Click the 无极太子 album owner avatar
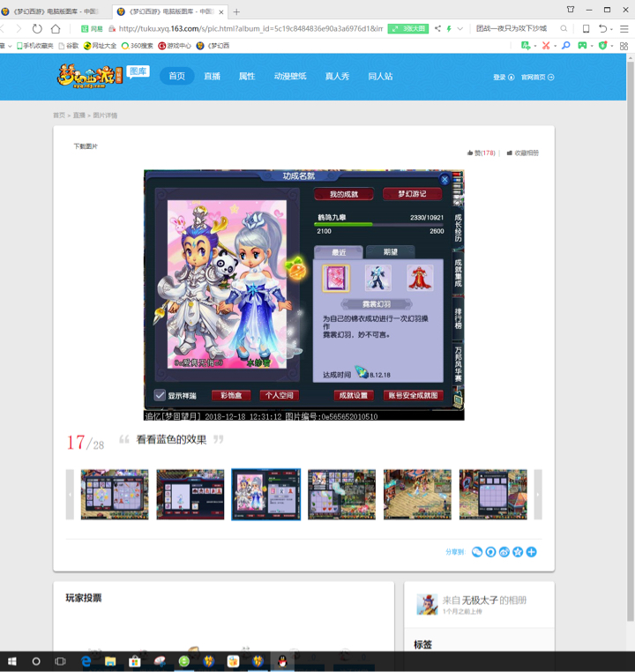This screenshot has width=635, height=672. (x=427, y=604)
